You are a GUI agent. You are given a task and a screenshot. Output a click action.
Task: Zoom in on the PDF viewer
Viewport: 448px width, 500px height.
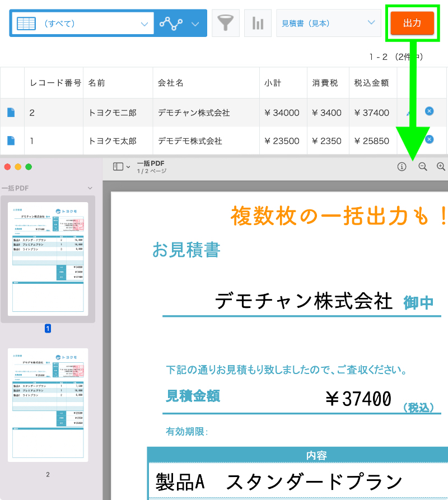coord(441,166)
